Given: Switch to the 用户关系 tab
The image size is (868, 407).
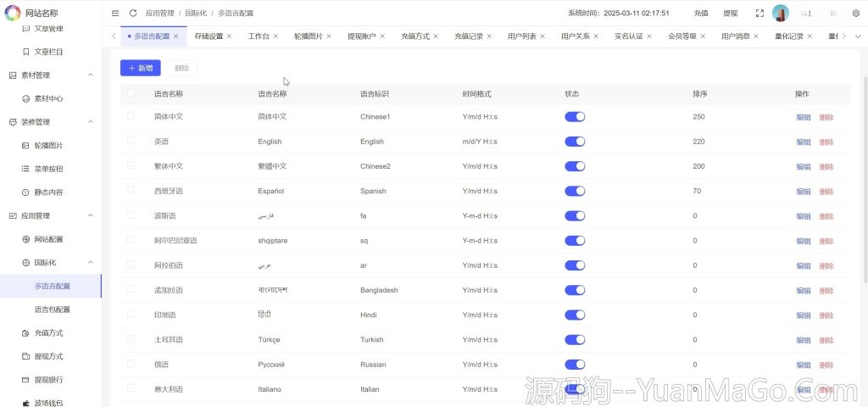Looking at the screenshot, I should [x=576, y=36].
